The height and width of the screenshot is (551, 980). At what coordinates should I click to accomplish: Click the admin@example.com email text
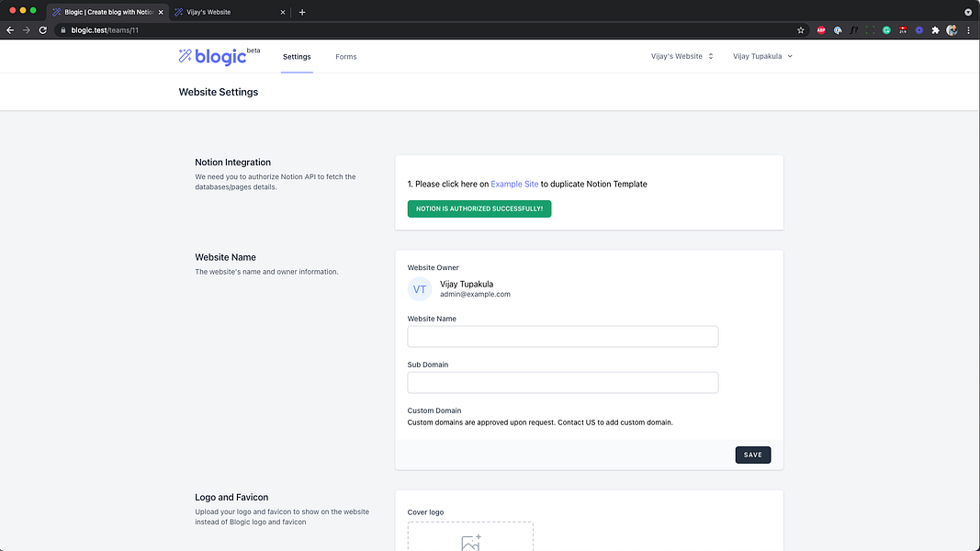pos(475,294)
